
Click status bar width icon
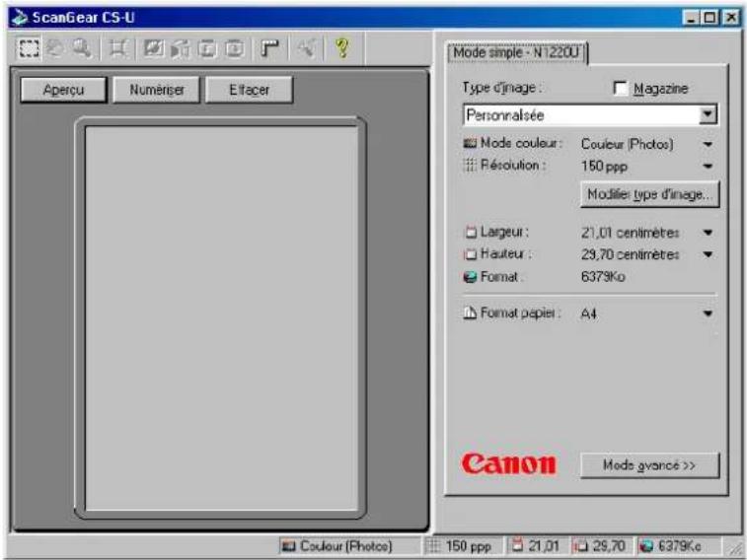pyautogui.click(x=517, y=545)
